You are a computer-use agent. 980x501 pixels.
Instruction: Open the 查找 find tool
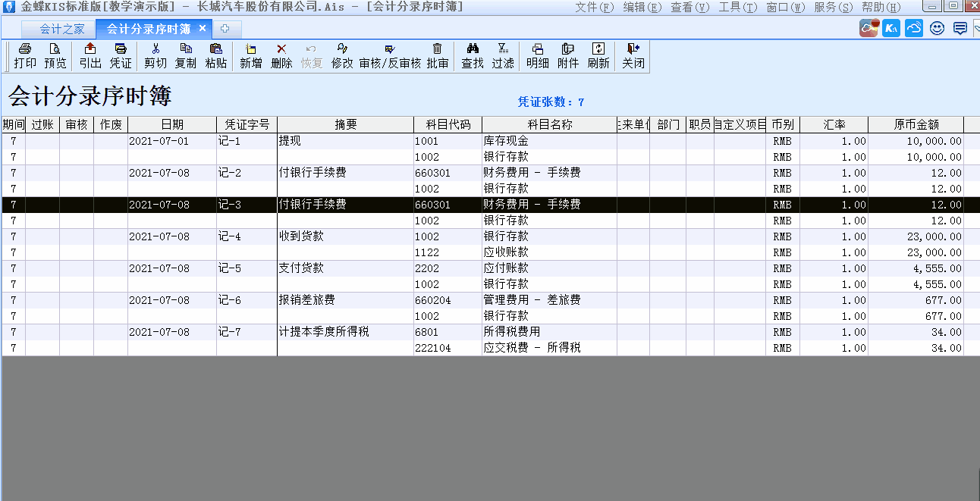pos(473,55)
